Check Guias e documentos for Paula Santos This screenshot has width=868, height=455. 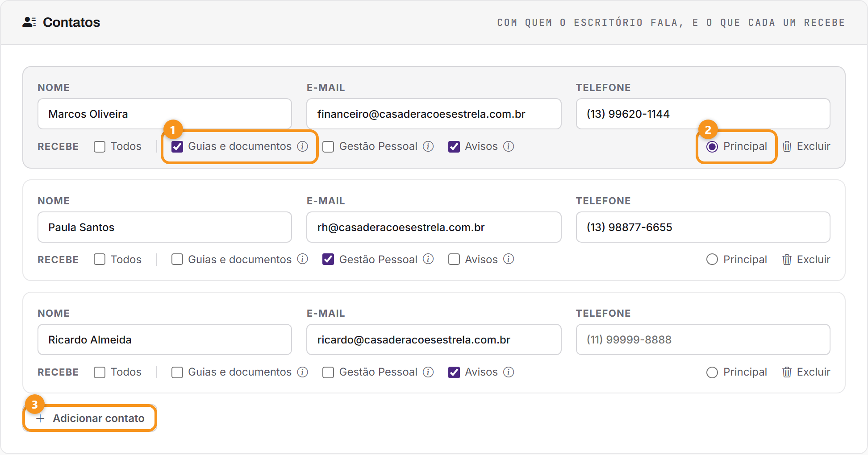177,259
